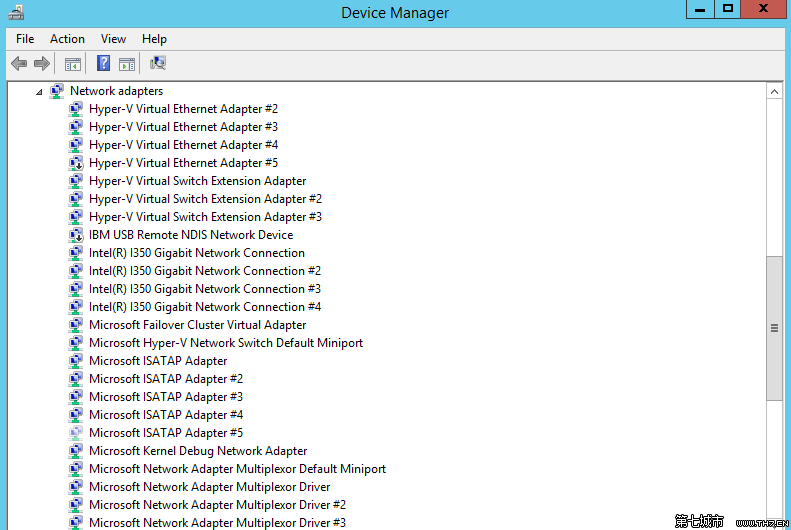
Task: Select Microsoft ISATAP Adapter #2
Action: click(166, 379)
